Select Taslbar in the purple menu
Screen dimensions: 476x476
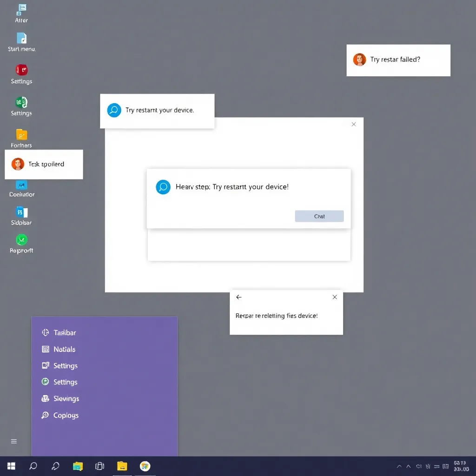click(x=64, y=333)
